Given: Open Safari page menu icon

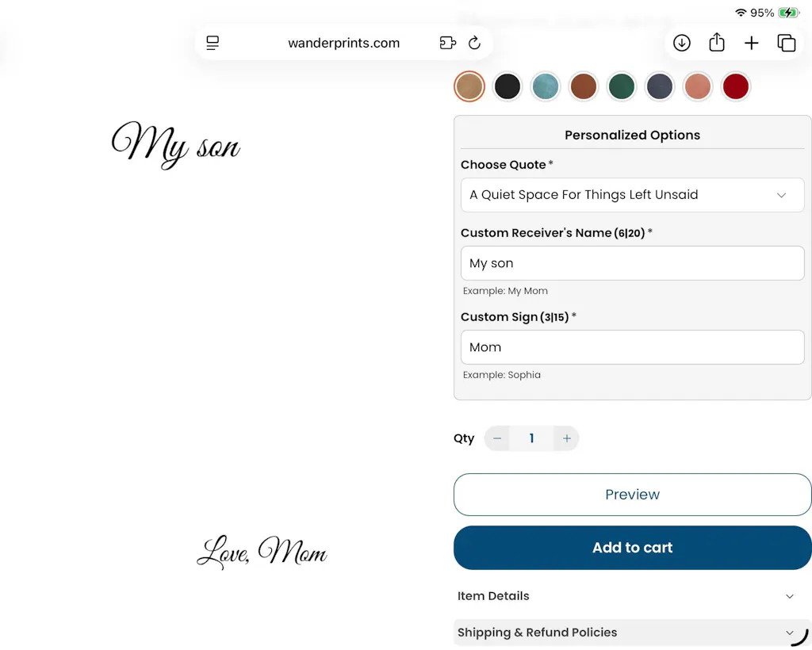Looking at the screenshot, I should [213, 44].
